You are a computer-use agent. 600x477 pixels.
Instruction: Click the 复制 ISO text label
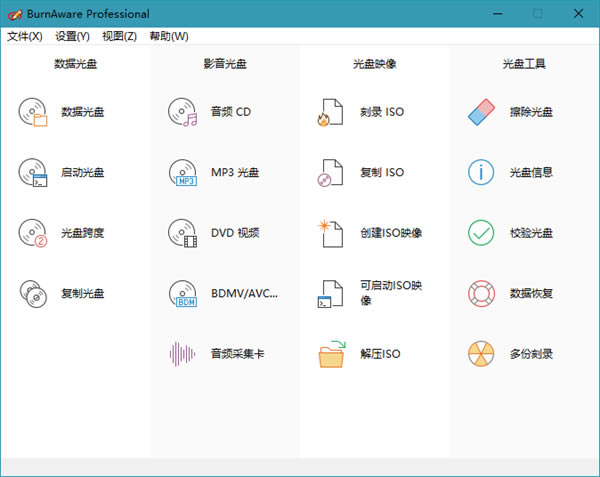click(382, 172)
